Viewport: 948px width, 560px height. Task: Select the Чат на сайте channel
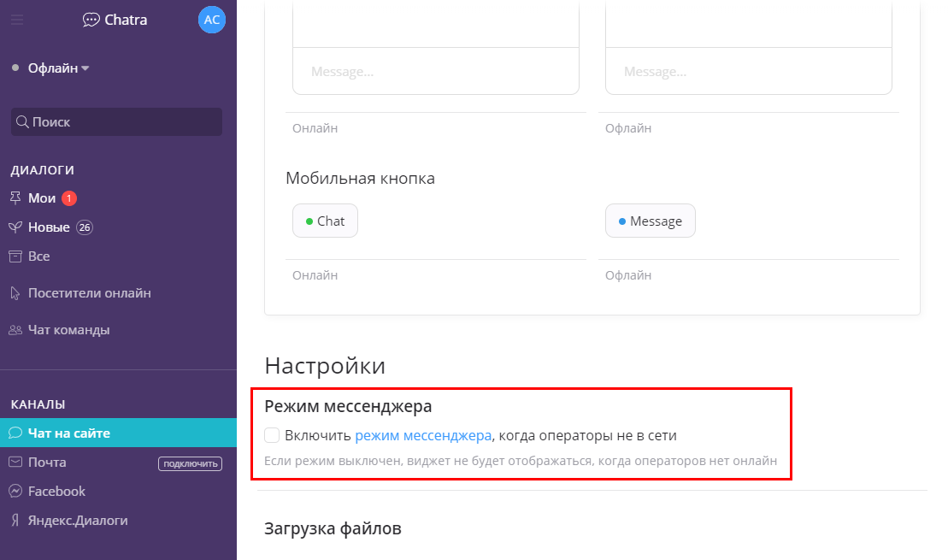(x=119, y=433)
